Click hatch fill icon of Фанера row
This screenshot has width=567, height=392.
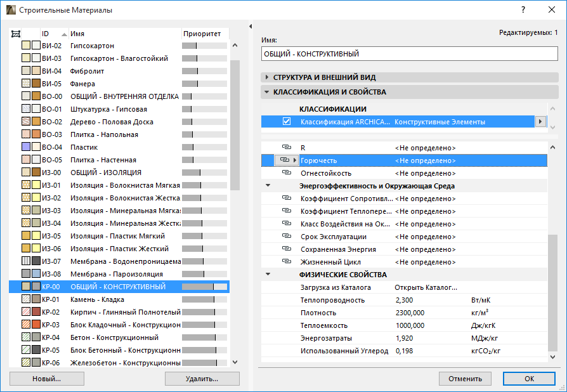coord(25,84)
